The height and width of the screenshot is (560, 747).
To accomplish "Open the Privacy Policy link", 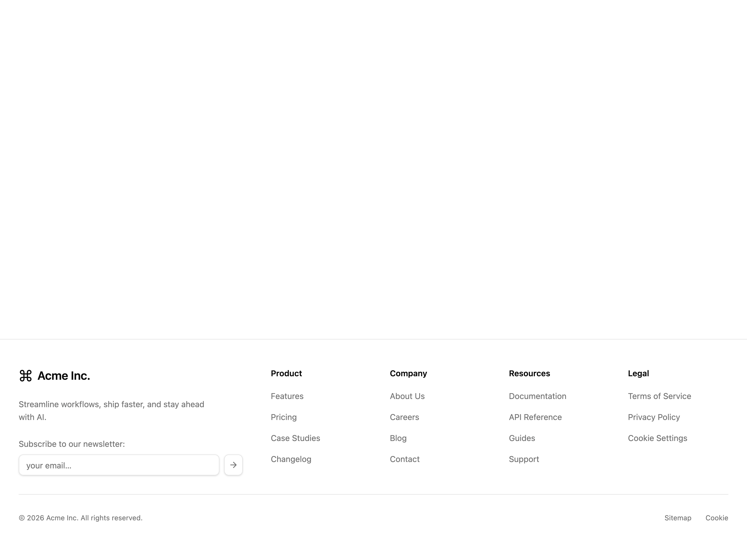I will coord(654,417).
